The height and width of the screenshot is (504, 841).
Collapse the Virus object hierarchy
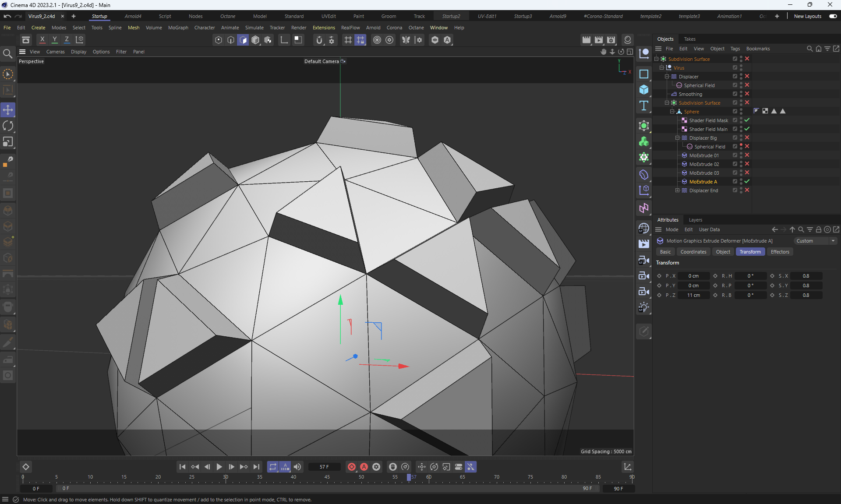(661, 68)
